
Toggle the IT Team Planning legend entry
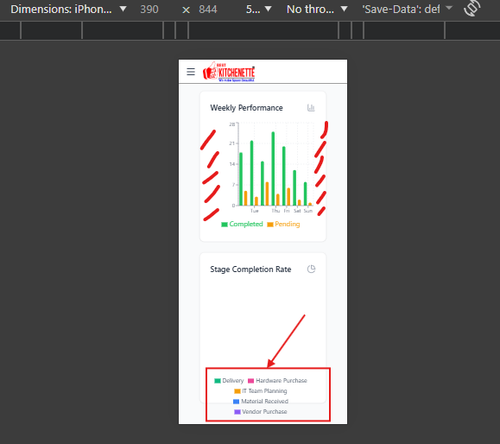261,391
